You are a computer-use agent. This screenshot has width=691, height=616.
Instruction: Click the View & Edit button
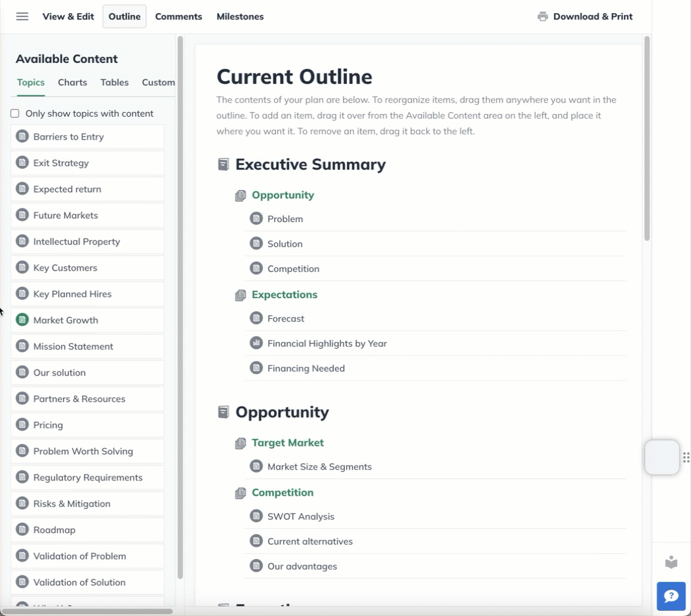tap(68, 17)
